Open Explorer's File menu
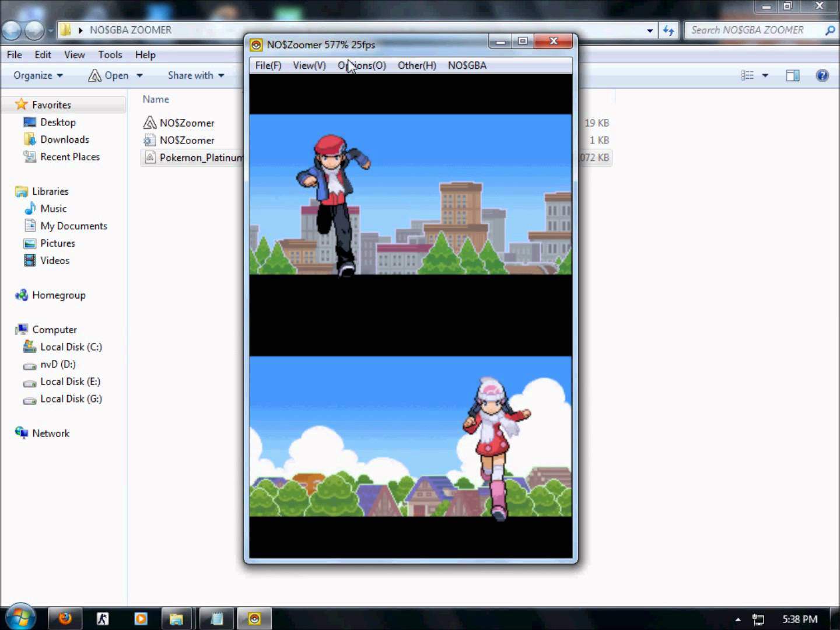Screen dimensions: 840x630 tap(15, 55)
